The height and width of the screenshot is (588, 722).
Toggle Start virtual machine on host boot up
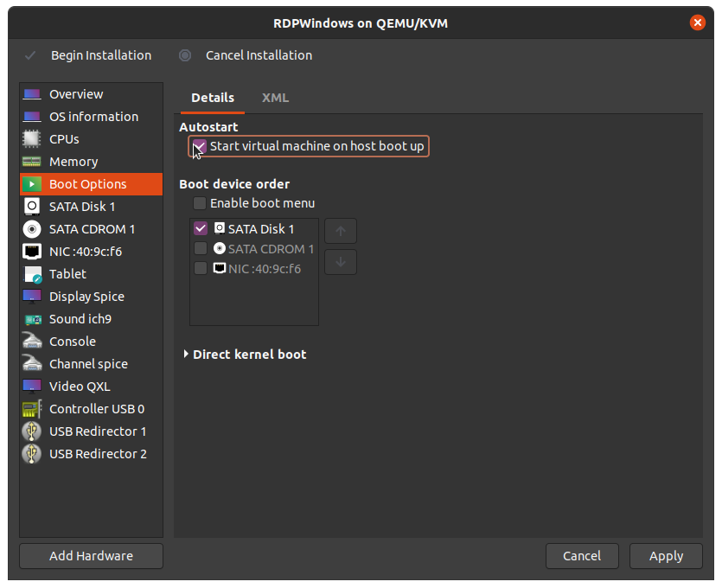pos(200,146)
